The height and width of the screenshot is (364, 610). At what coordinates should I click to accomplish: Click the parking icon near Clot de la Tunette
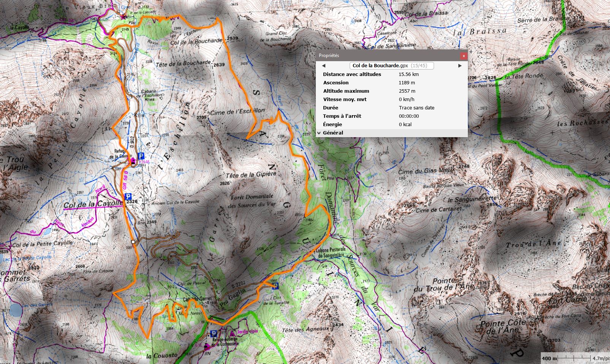(x=275, y=286)
